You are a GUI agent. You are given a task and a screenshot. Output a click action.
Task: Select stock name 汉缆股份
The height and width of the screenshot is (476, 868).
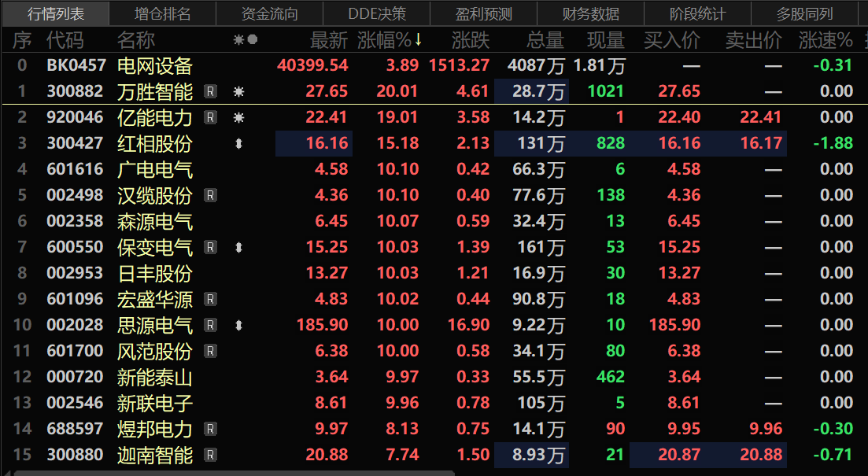point(155,195)
